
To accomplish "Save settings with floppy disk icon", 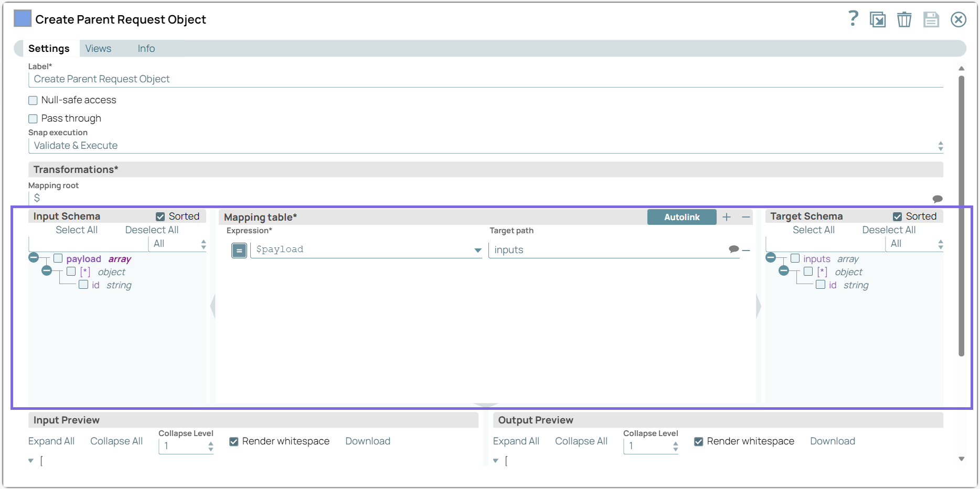I will [x=931, y=19].
